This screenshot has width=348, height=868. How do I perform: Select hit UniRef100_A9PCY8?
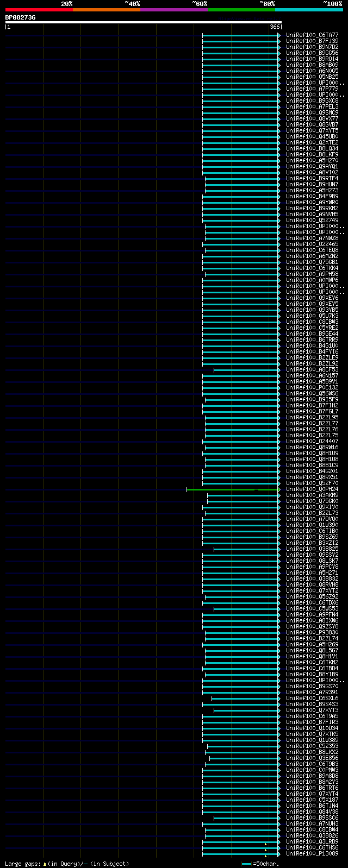tap(312, 567)
